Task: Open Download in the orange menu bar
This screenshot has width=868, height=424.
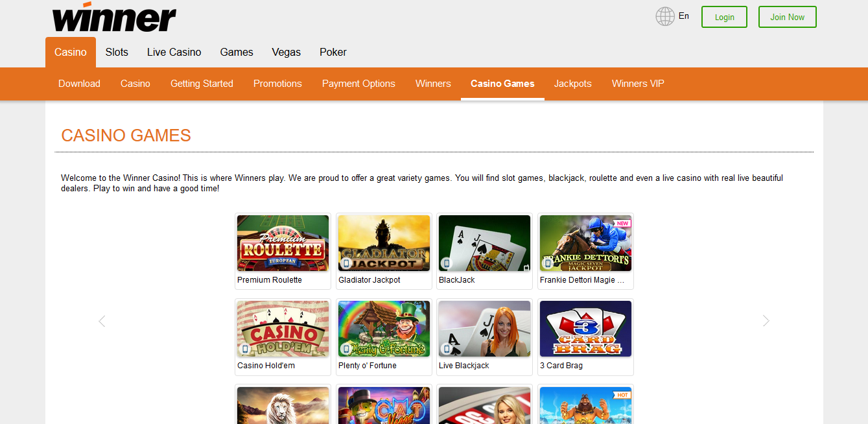Action: (x=79, y=84)
